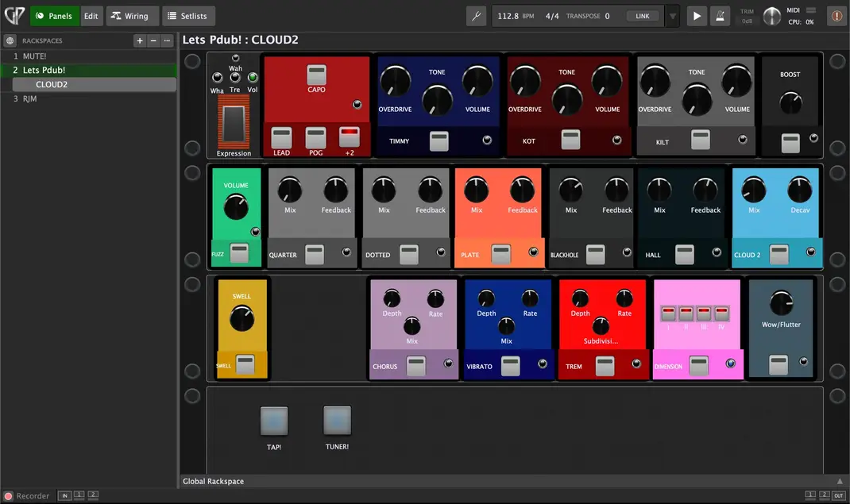This screenshot has height=504, width=850.
Task: Click the LED on the FUZZ pedal
Action: (x=255, y=232)
